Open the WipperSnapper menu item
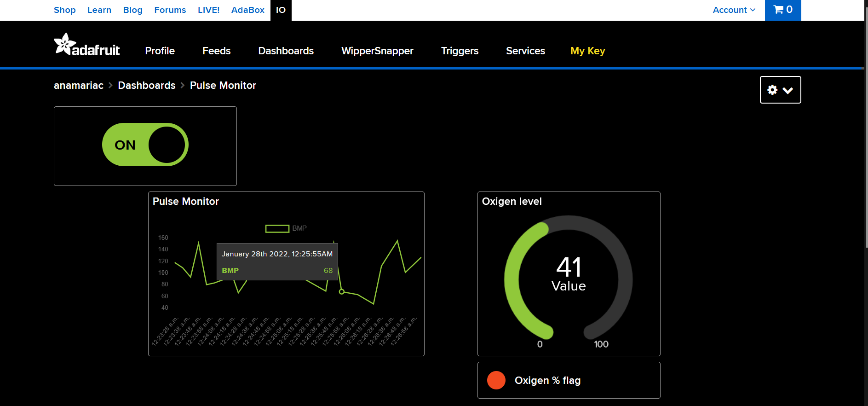 377,51
